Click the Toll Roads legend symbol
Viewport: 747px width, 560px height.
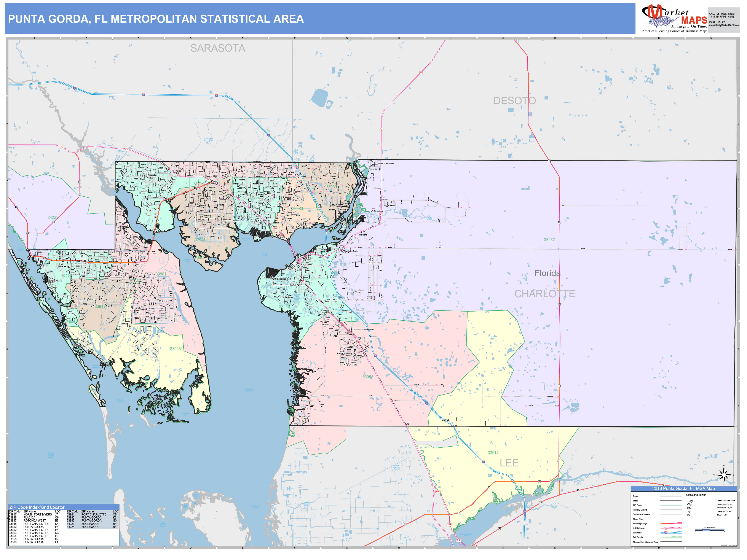tap(671, 537)
